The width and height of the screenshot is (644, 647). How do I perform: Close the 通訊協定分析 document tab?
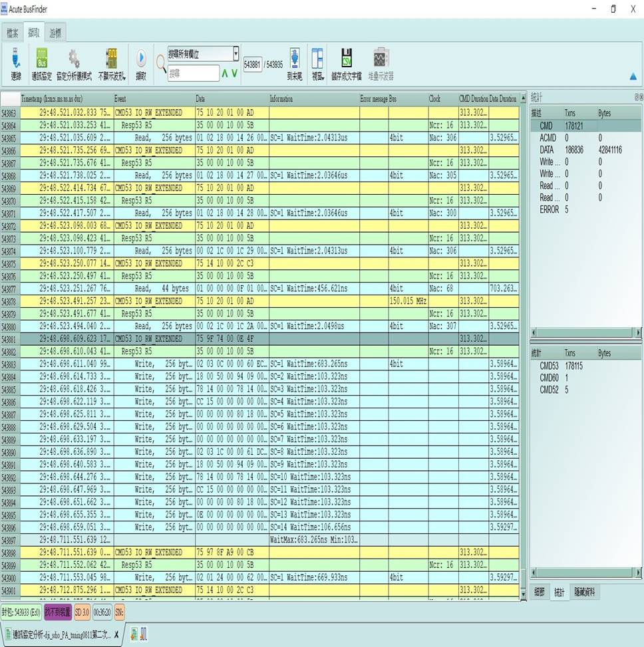coord(116,634)
